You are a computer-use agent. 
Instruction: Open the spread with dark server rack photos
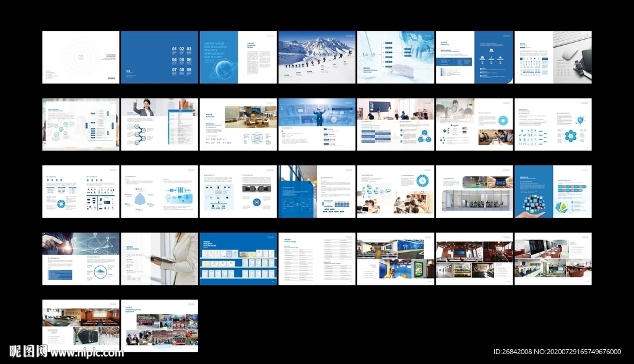pyautogui.click(x=238, y=191)
